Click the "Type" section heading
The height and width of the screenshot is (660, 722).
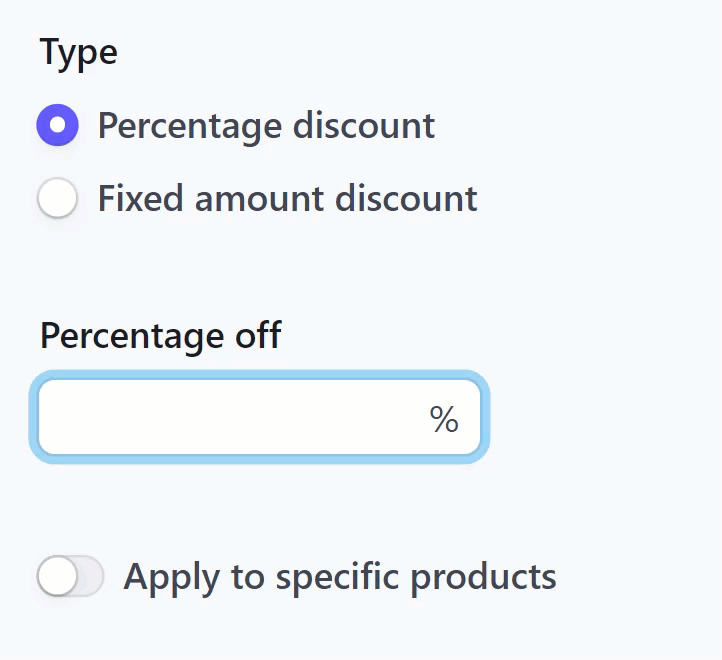click(x=79, y=52)
